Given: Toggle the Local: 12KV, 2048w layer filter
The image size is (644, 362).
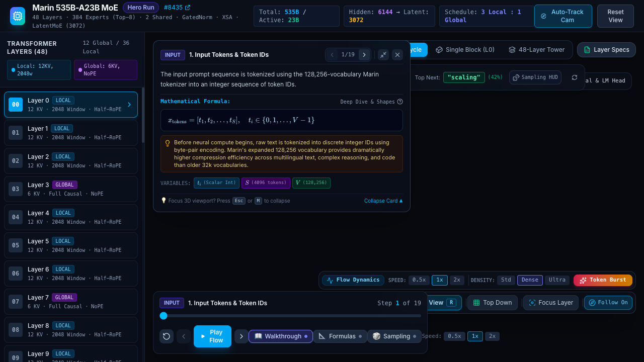Looking at the screenshot, I should point(39,70).
